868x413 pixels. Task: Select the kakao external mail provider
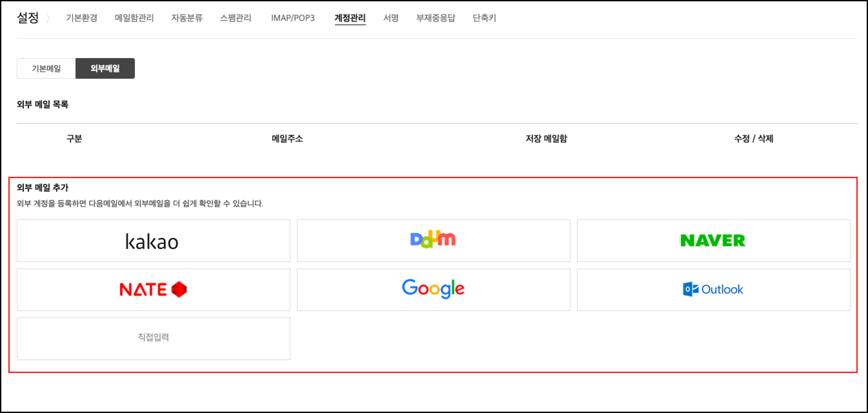click(x=153, y=241)
